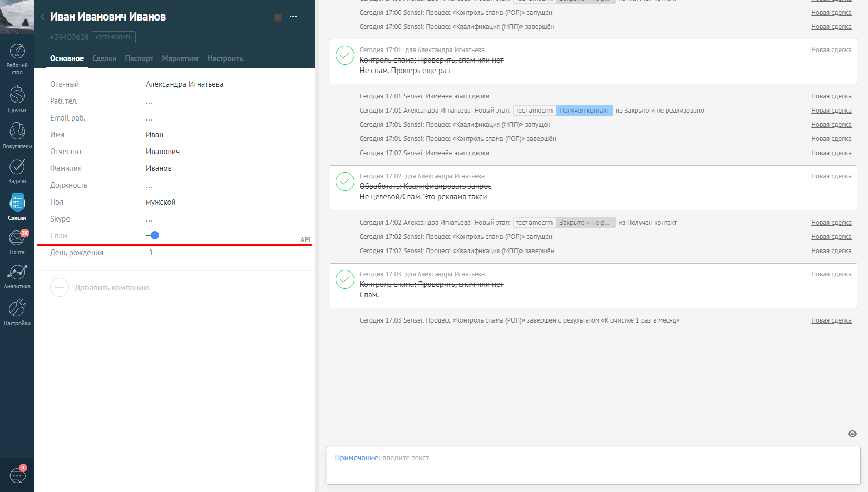Open the Настроить tab
Screen dimensions: 868x492
point(225,58)
